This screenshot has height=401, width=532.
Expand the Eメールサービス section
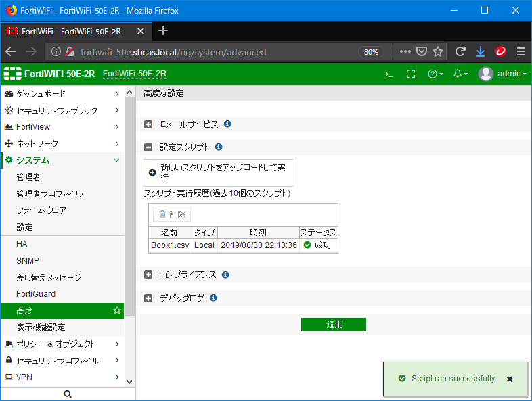coord(148,124)
